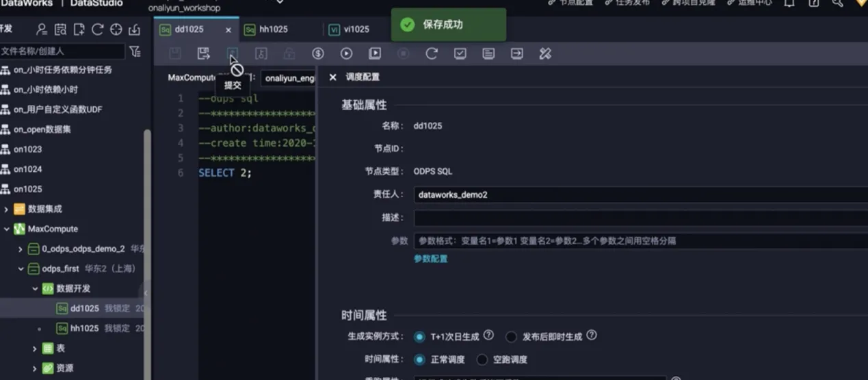
Task: Collapse the MaxCompute tree node
Action: pos(7,229)
